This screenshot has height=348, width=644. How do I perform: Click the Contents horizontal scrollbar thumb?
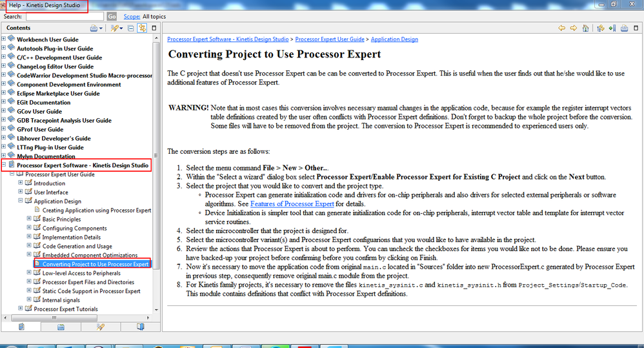coord(54,318)
